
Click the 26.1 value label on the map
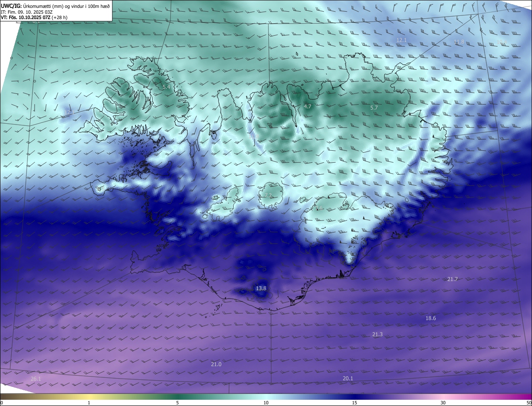pyautogui.click(x=36, y=379)
